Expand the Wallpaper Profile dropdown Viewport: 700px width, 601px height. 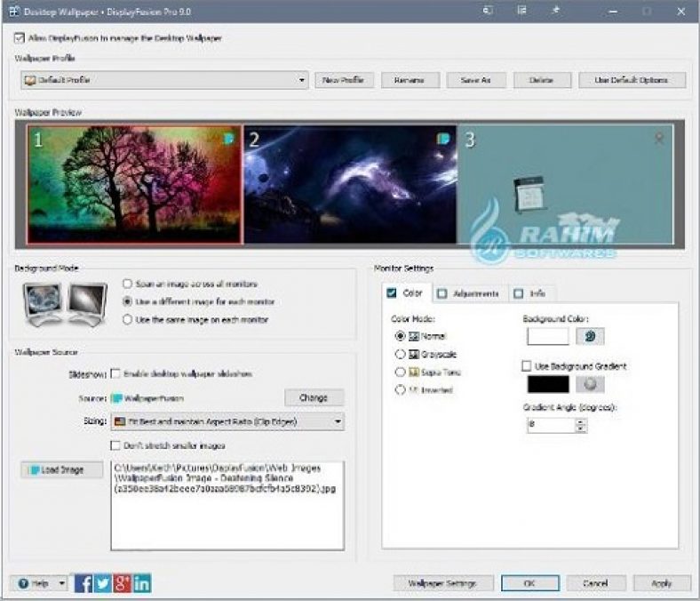[x=304, y=80]
